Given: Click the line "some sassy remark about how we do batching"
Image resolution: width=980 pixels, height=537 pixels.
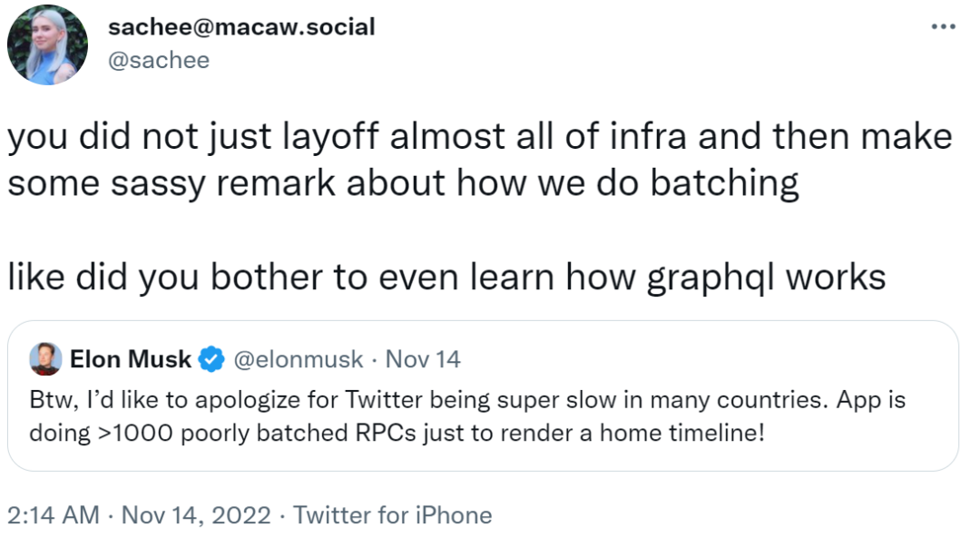Looking at the screenshot, I should point(403,183).
